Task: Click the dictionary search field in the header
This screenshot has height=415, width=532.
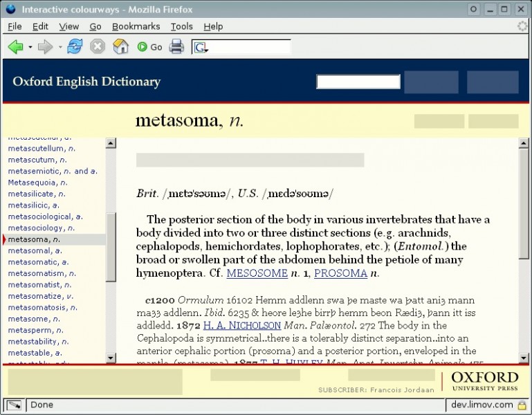Action: point(358,82)
